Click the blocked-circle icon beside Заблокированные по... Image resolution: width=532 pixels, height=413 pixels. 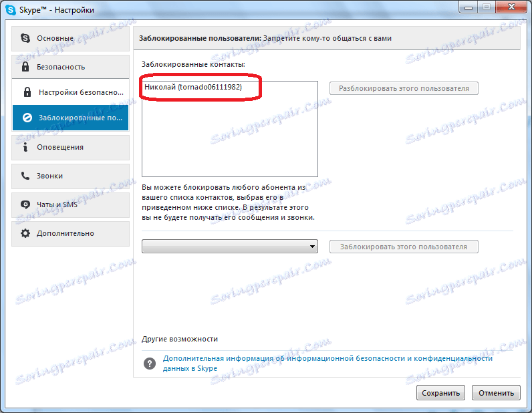pyautogui.click(x=27, y=118)
